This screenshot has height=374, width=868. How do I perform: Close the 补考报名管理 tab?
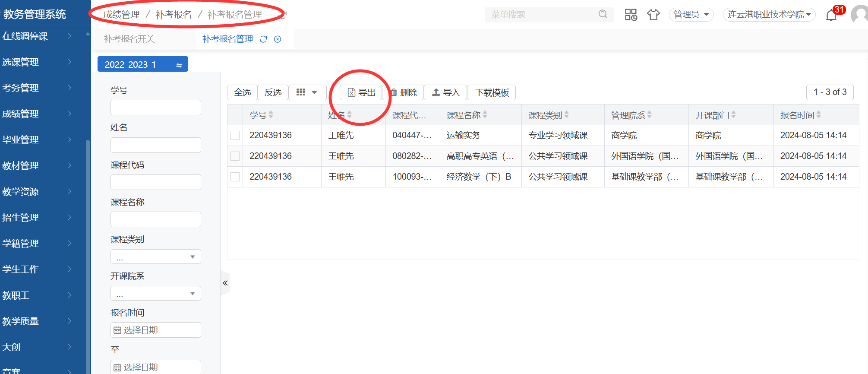pos(278,39)
